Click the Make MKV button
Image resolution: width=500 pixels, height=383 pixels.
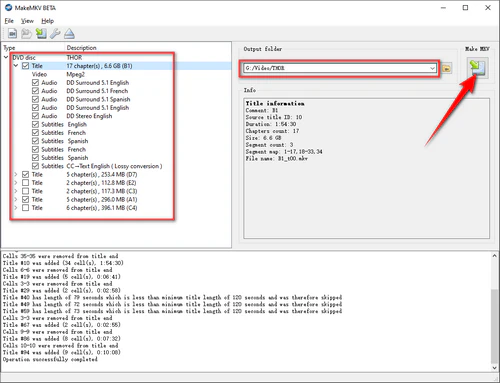pos(477,68)
